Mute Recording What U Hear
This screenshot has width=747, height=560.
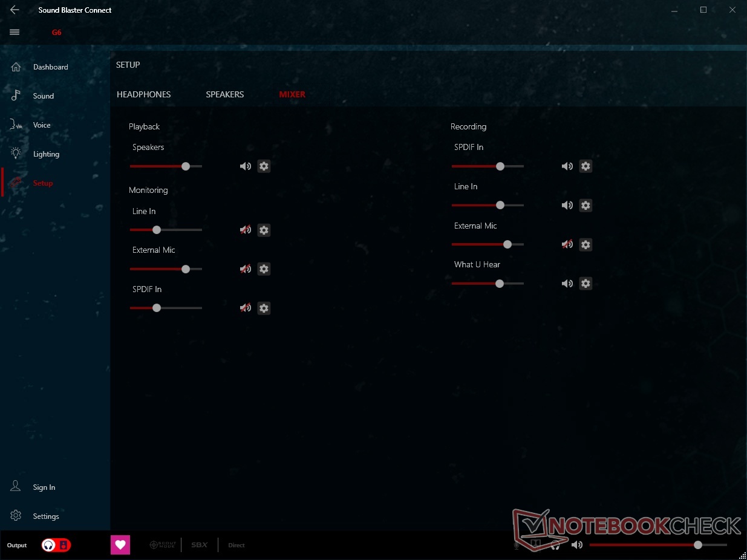567,284
